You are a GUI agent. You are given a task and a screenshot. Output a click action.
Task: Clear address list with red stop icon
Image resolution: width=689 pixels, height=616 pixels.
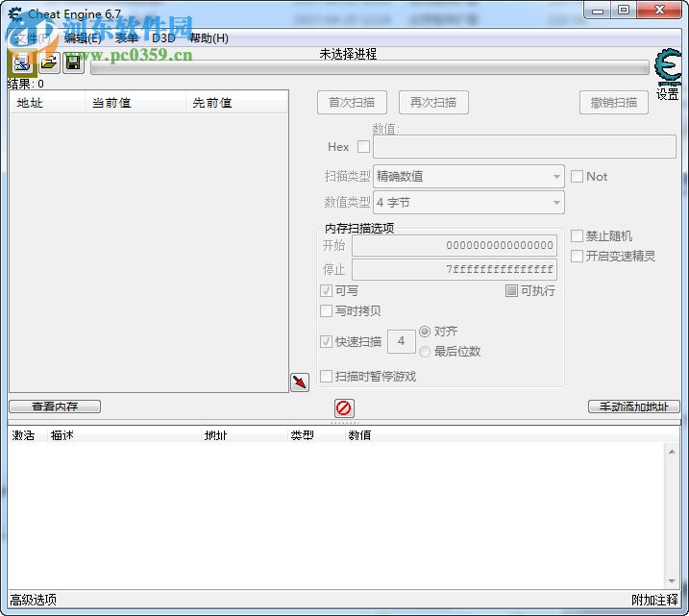point(344,408)
